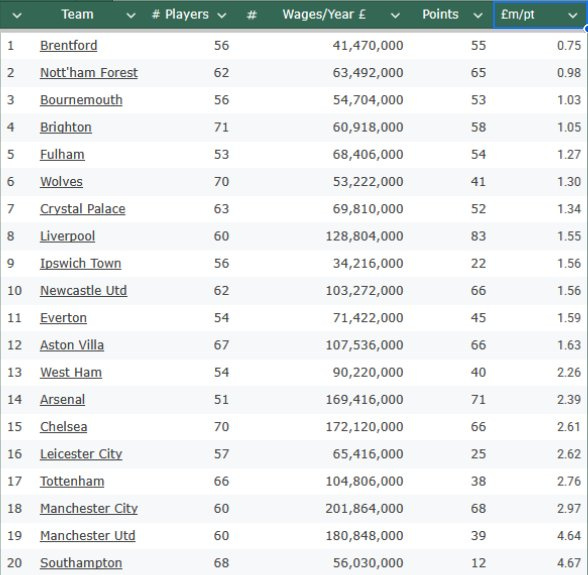
Task: Select Southampton wages 56,030,000
Action: [x=368, y=563]
